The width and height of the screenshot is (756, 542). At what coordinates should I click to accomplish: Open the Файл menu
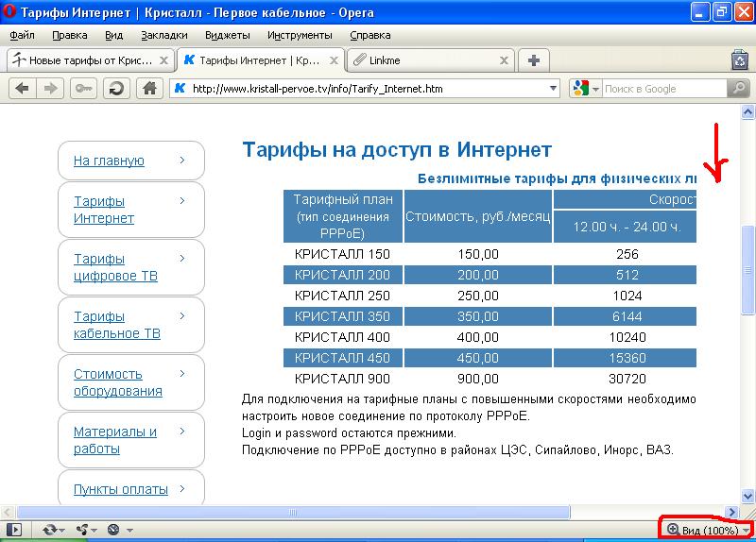pos(22,35)
